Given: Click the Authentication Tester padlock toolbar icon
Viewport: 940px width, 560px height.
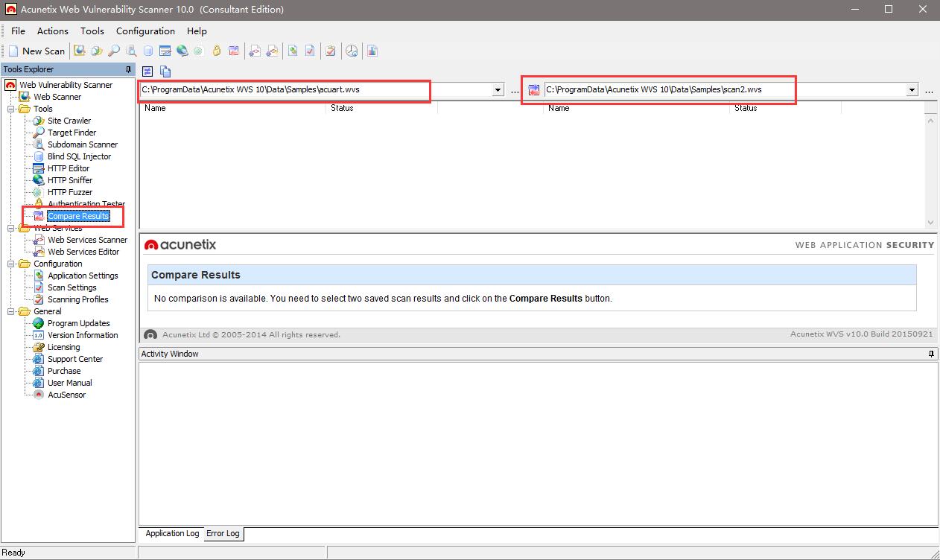Looking at the screenshot, I should (217, 51).
